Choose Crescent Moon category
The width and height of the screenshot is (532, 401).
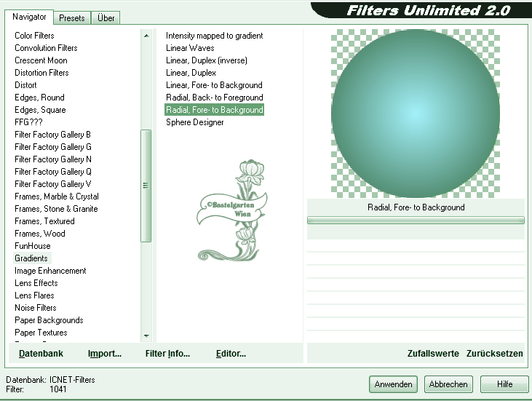tap(41, 60)
